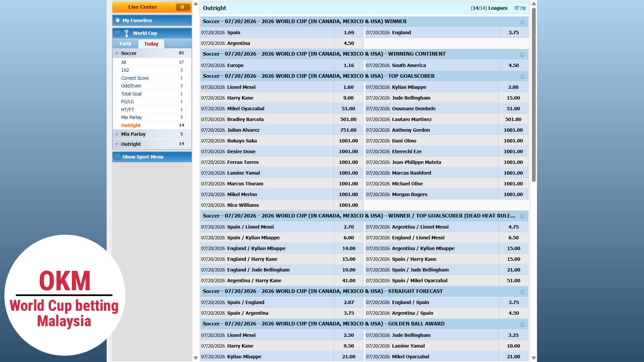Refresh the Winning Continent section

pos(522,55)
